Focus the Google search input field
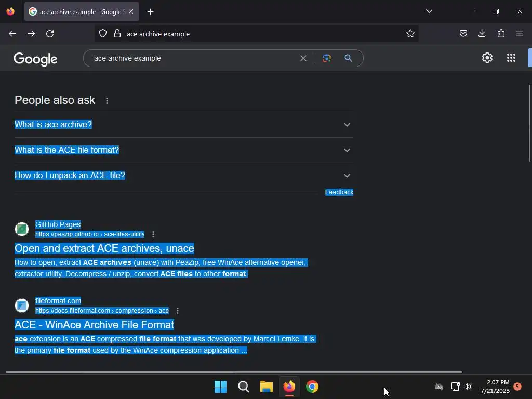Viewport: 532px width, 399px height. (193, 58)
